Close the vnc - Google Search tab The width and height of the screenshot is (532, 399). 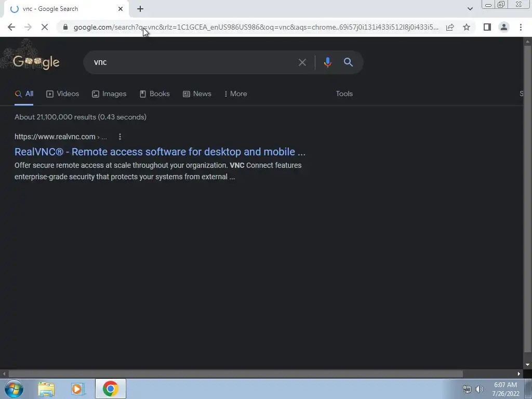coord(121,9)
